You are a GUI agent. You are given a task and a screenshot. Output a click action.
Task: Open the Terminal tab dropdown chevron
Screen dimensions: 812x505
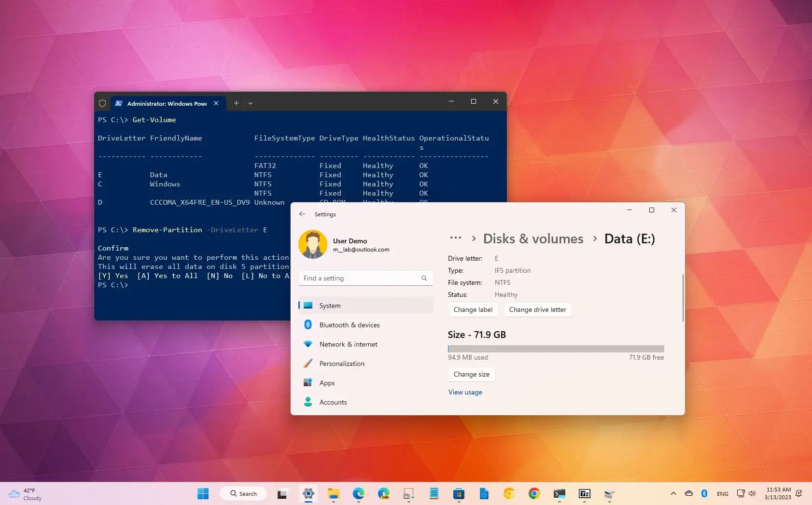click(x=251, y=103)
